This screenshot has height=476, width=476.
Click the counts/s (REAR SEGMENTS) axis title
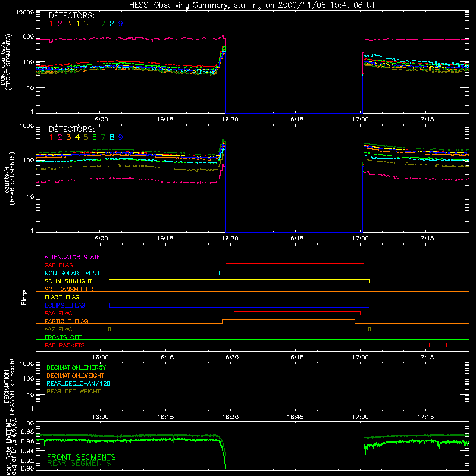(x=10, y=178)
